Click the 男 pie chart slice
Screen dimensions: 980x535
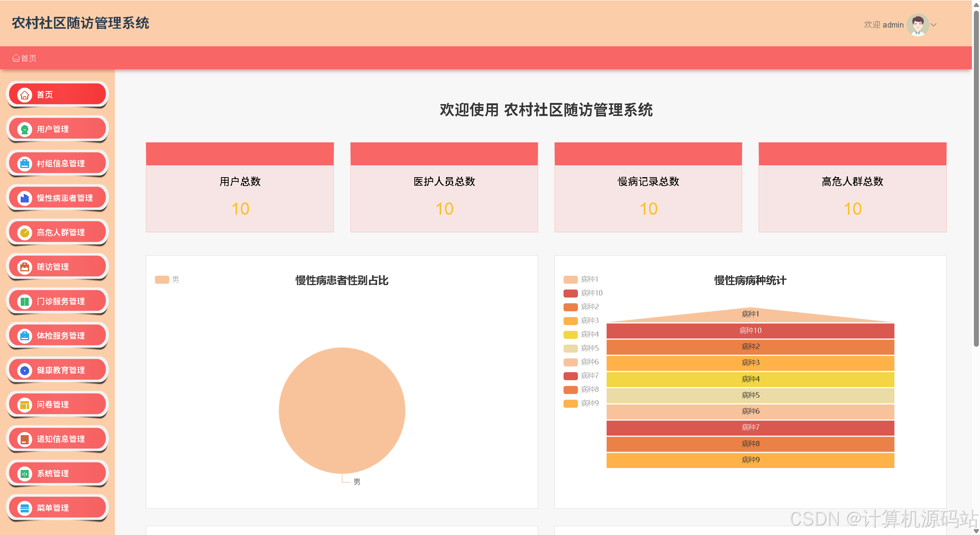[x=342, y=410]
